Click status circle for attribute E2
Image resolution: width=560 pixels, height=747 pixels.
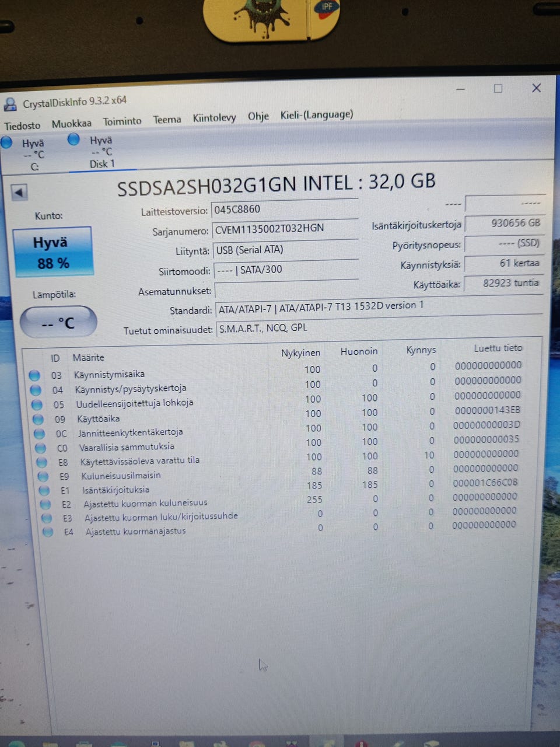(x=45, y=504)
